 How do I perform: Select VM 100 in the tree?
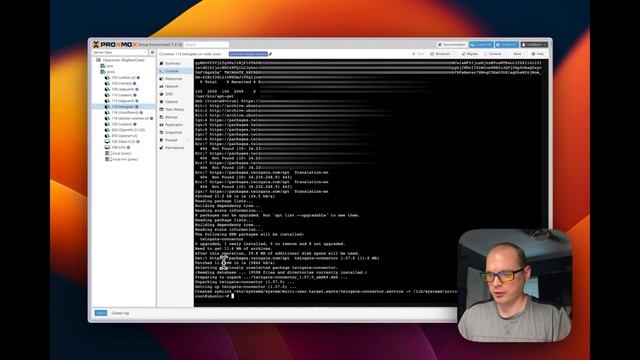[122, 142]
